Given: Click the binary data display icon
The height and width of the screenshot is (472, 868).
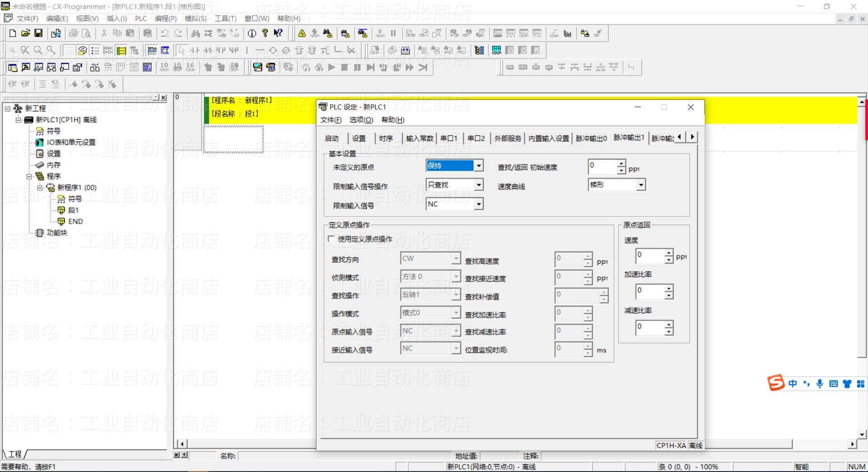Looking at the screenshot, I should 147,67.
